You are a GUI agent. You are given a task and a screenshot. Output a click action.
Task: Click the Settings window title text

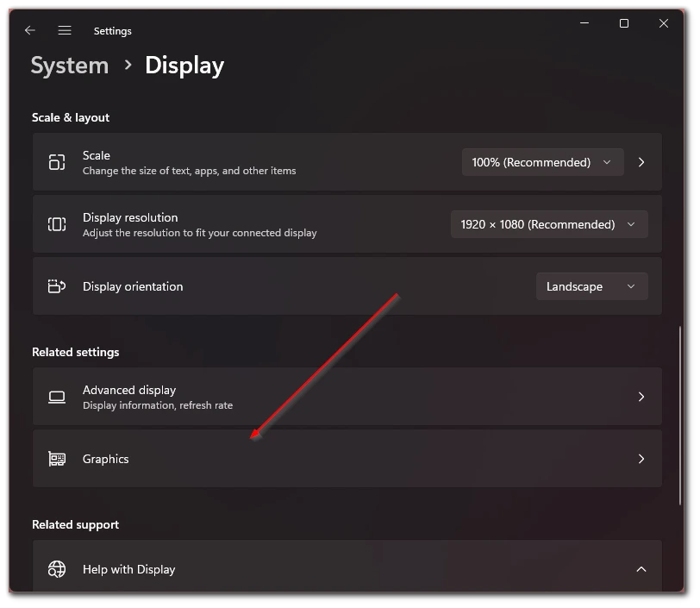pos(112,31)
